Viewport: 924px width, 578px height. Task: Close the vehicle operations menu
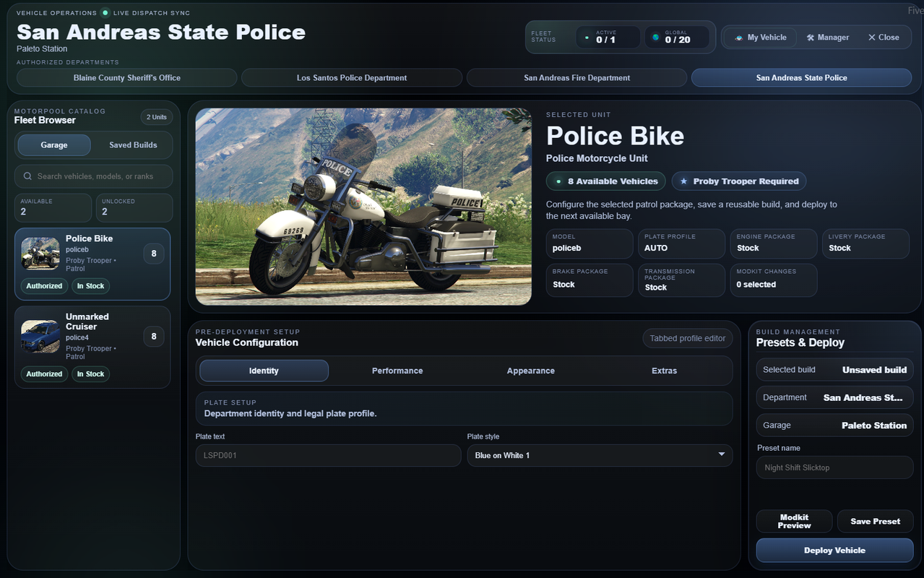884,38
